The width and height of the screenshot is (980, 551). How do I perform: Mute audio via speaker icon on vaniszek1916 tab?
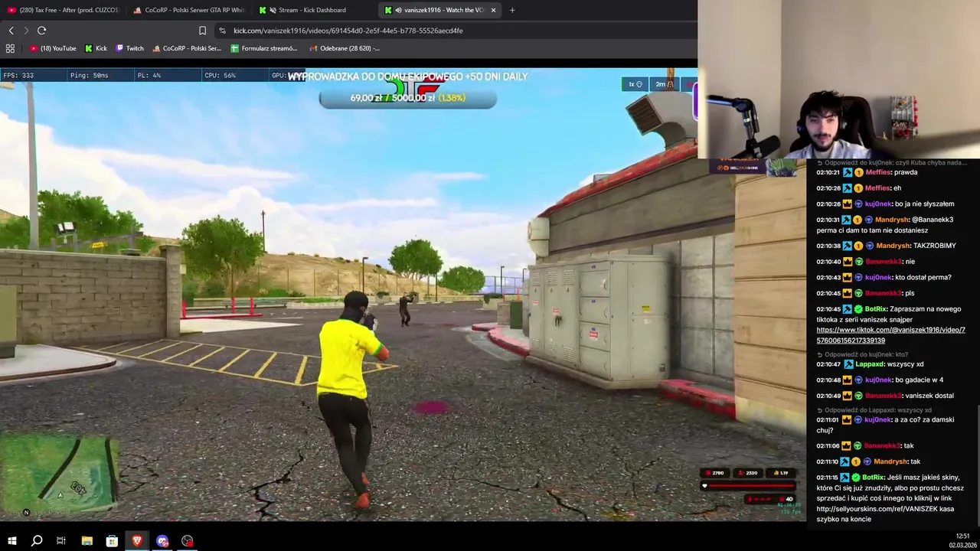399,10
